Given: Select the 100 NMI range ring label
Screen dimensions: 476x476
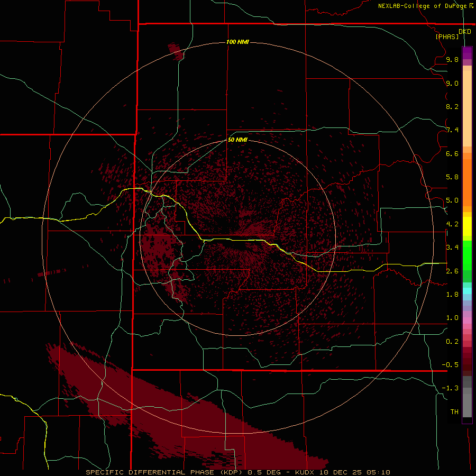Looking at the screenshot, I should [237, 42].
